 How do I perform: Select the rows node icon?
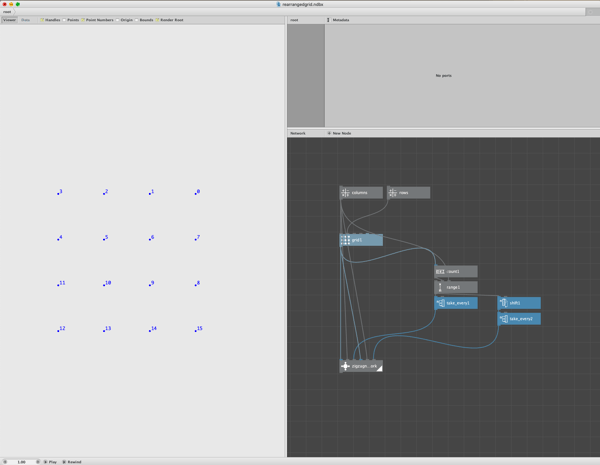[393, 193]
